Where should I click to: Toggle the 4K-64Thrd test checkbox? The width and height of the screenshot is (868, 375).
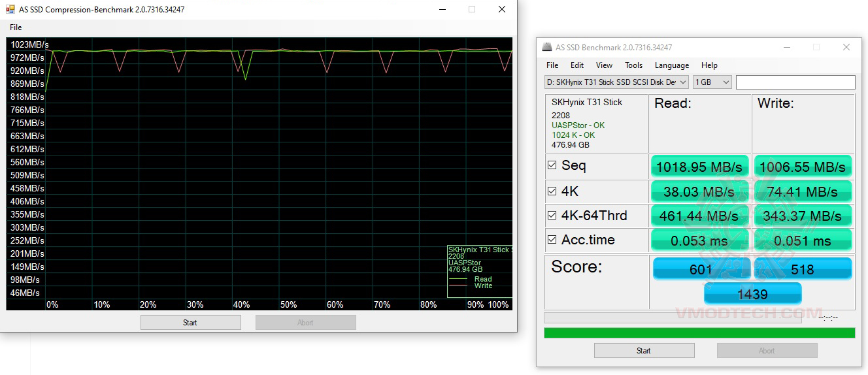point(552,216)
